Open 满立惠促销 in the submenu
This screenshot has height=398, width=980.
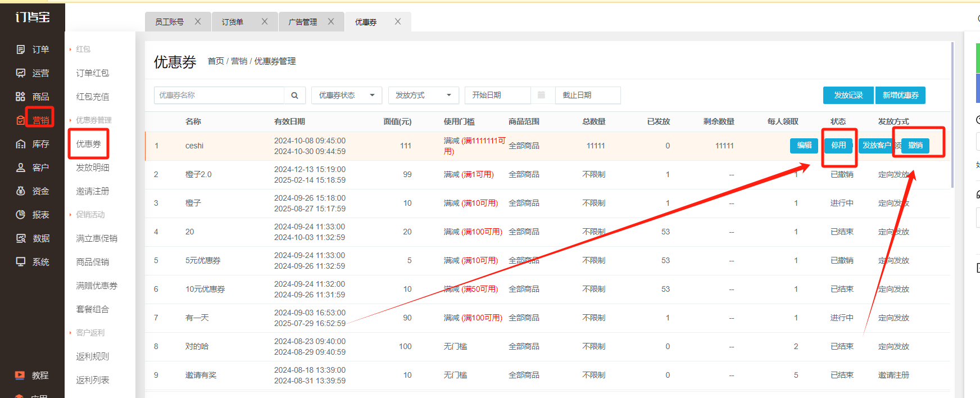pos(97,238)
